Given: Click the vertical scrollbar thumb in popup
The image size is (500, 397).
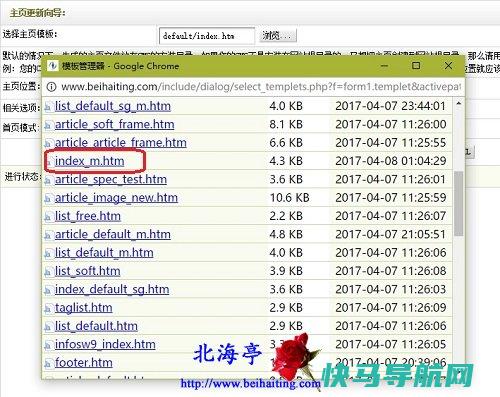Looking at the screenshot, I should pos(459,203).
